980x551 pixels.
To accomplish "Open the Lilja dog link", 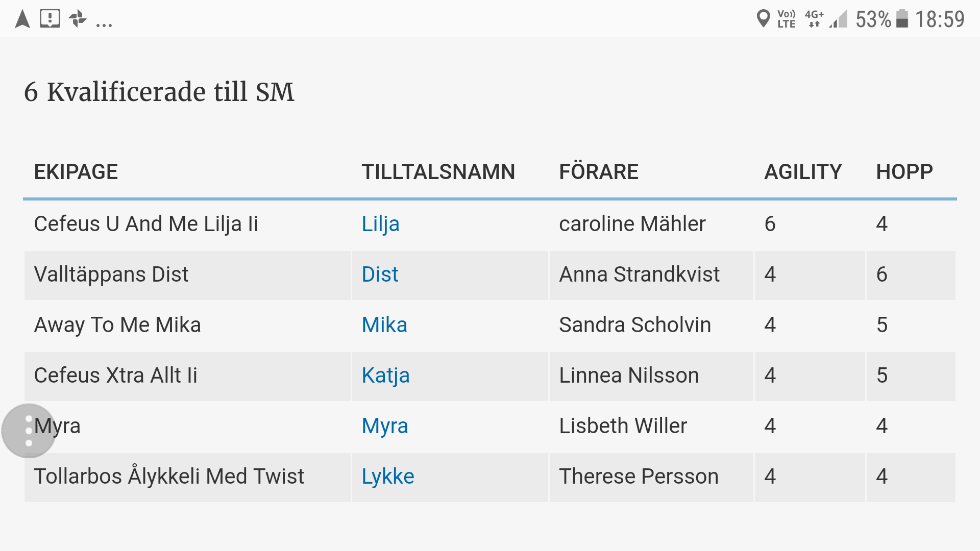I will (x=380, y=224).
